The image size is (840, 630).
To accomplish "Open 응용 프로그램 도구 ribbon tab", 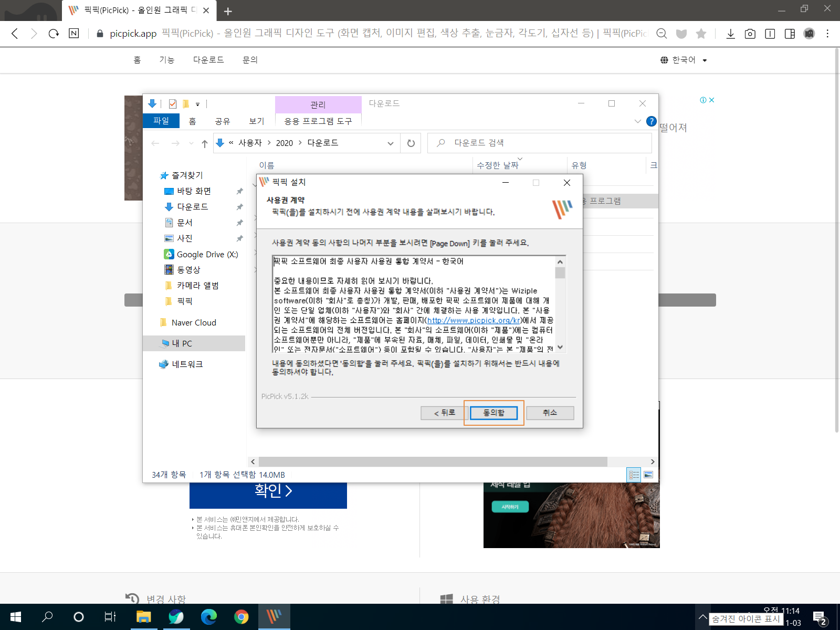I will (318, 121).
